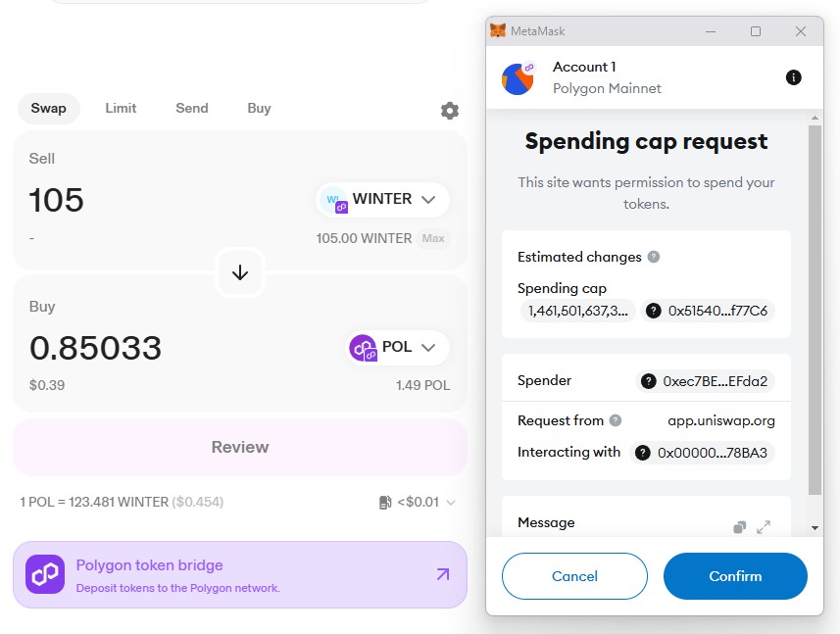Switch to the Send tab
Screen dimensions: 840x634
(x=192, y=108)
